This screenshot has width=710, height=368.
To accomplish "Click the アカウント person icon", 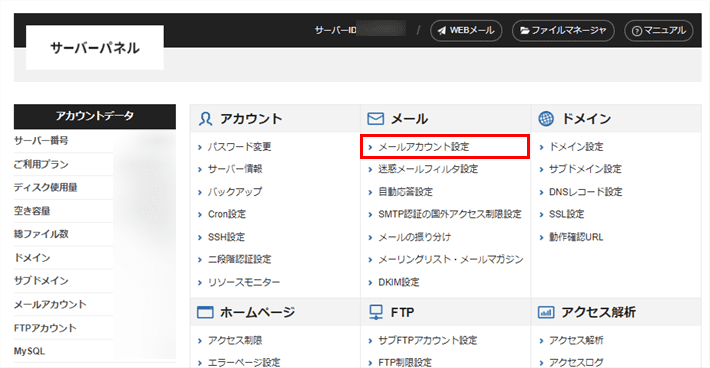I will pos(205,119).
